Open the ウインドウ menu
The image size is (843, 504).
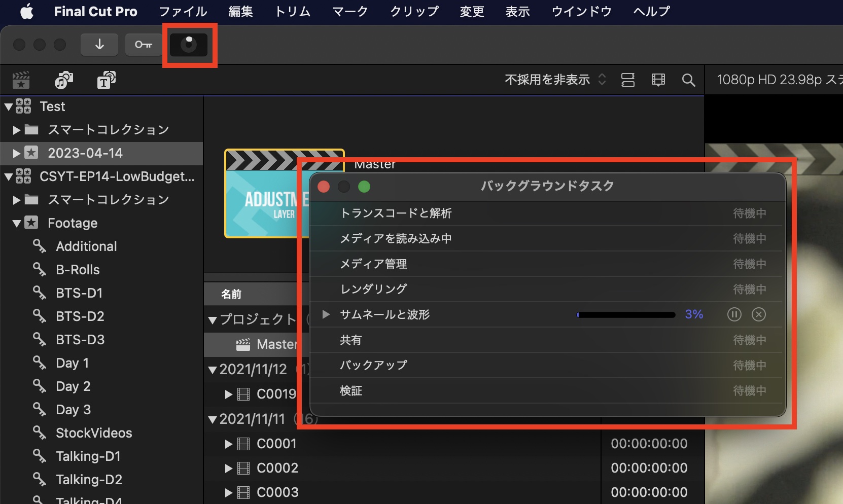581,11
